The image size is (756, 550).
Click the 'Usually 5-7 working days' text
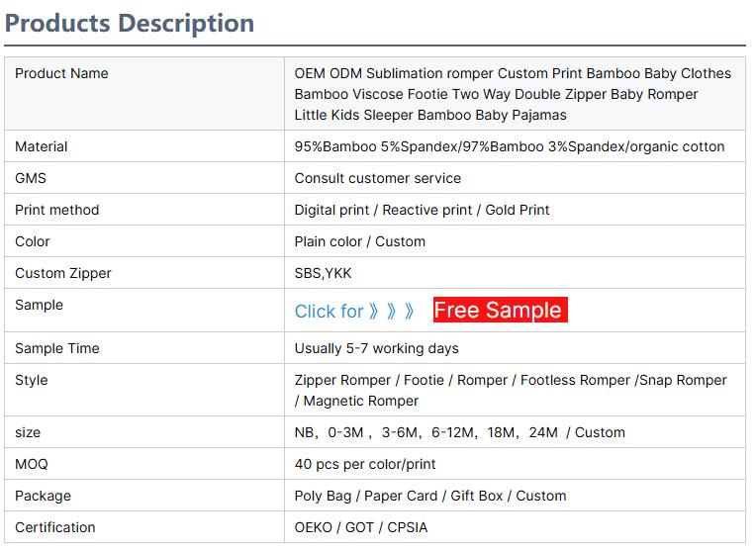376,348
